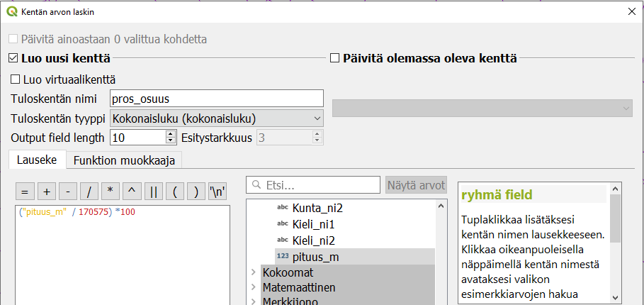The width and height of the screenshot is (644, 305).
Task: Enable Luo virtuaalikenttä checkbox
Action: [16, 79]
